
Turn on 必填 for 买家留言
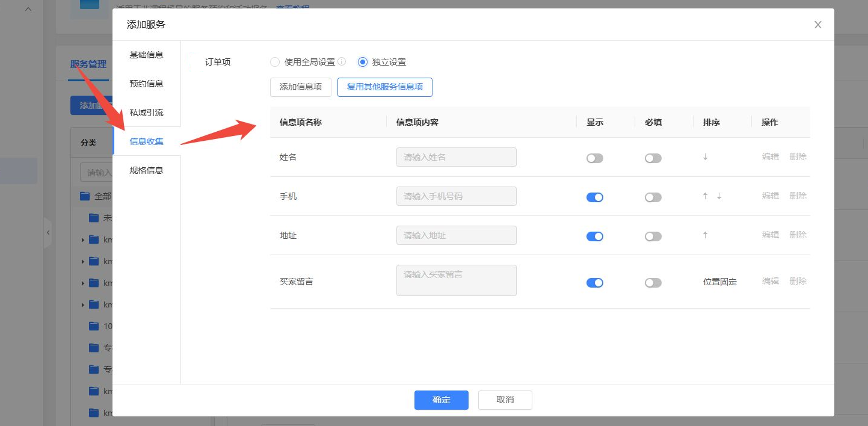pyautogui.click(x=653, y=283)
